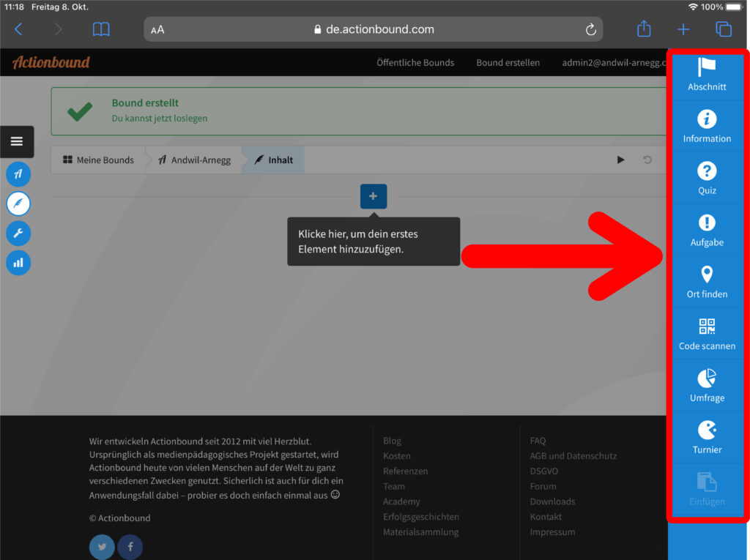Insert an Umfrage survey element
Screen dimensions: 750x560
point(707,386)
